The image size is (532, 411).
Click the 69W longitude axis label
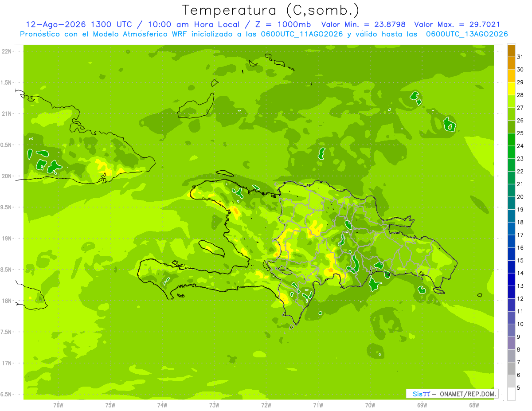(422, 405)
